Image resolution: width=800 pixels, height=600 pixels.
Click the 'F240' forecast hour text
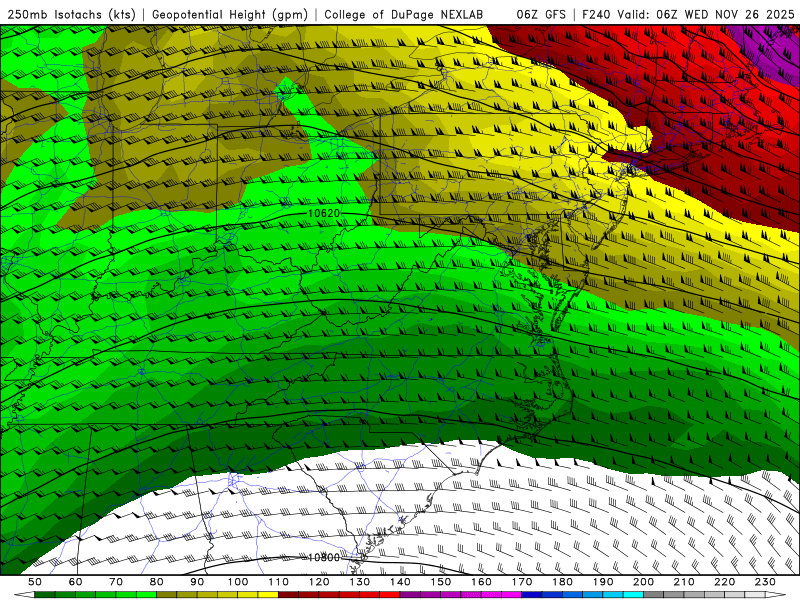click(x=596, y=15)
